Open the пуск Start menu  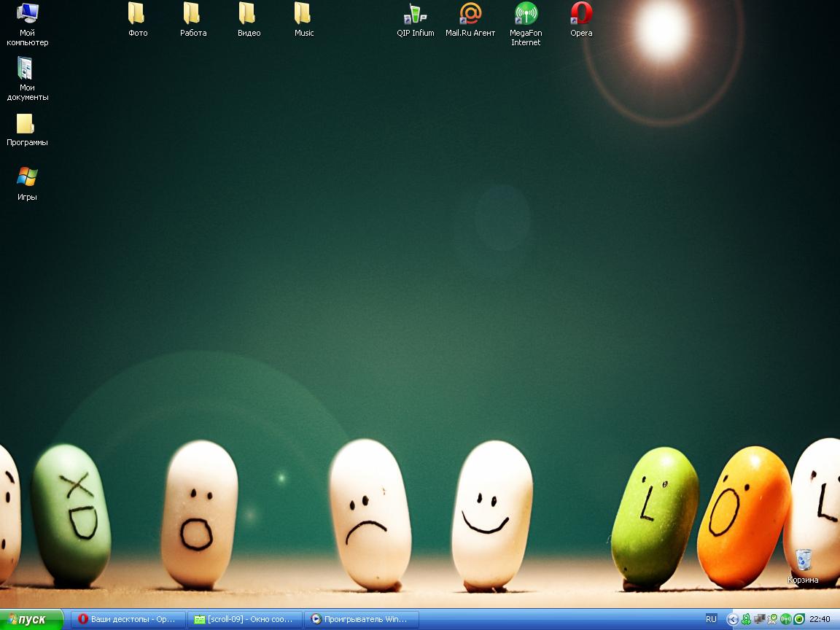31,620
